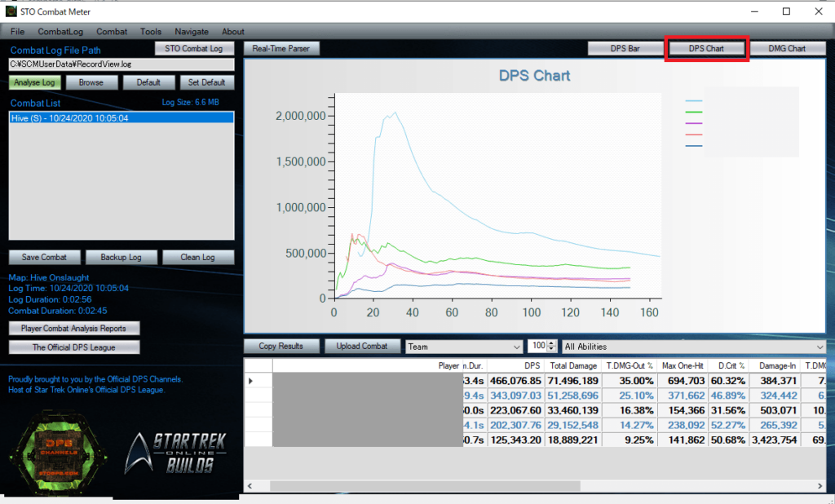Click the STO Combat Meter title bar icon

click(x=11, y=11)
